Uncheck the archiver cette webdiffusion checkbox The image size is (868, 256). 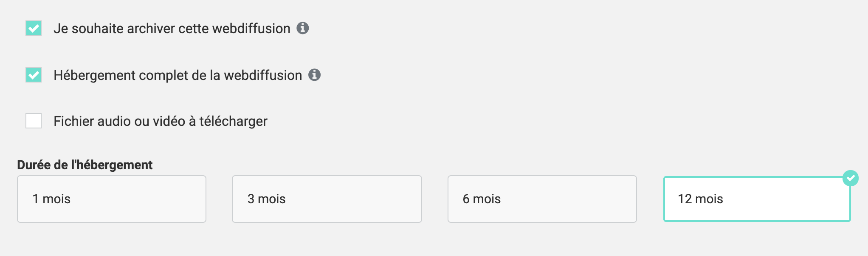click(34, 28)
